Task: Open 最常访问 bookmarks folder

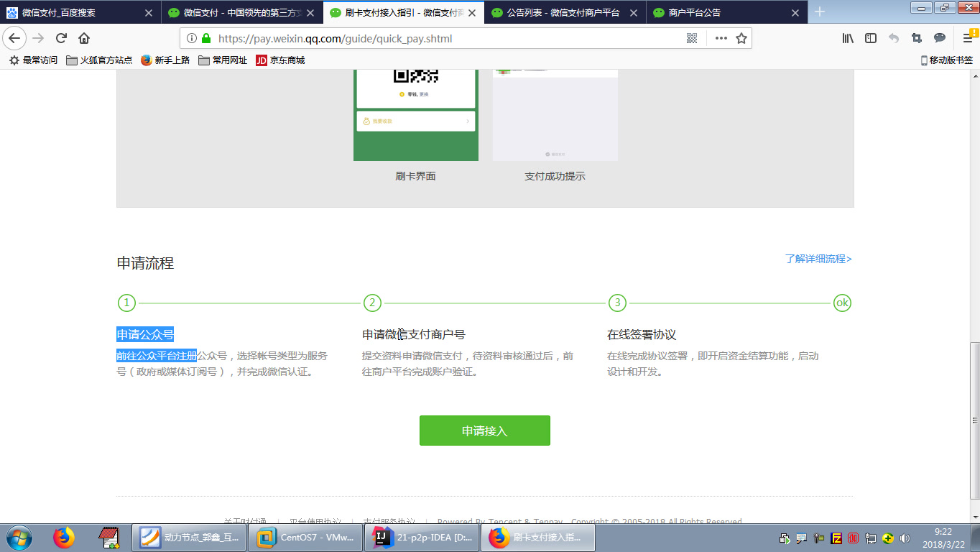Action: (x=33, y=60)
